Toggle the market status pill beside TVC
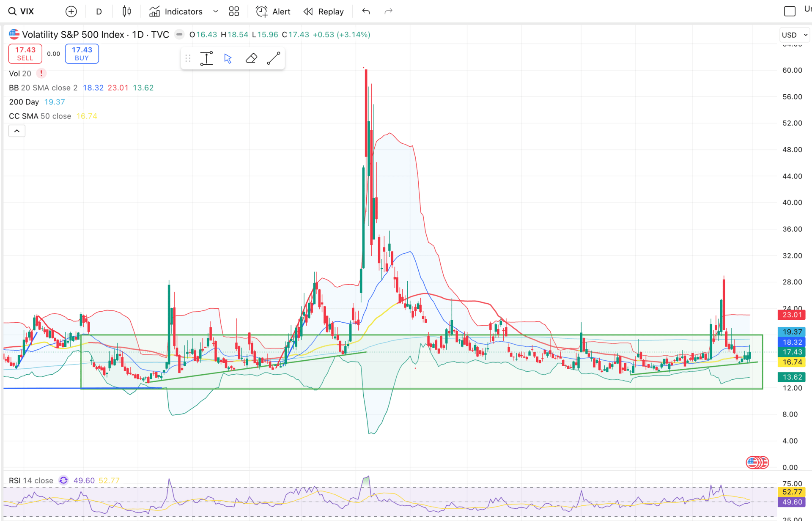Viewport: 812px width, 521px height. (179, 35)
